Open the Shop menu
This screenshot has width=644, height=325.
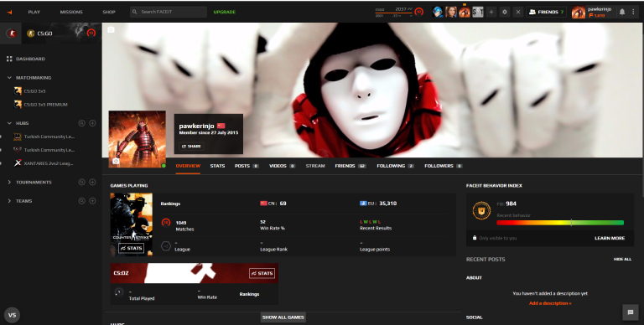109,12
